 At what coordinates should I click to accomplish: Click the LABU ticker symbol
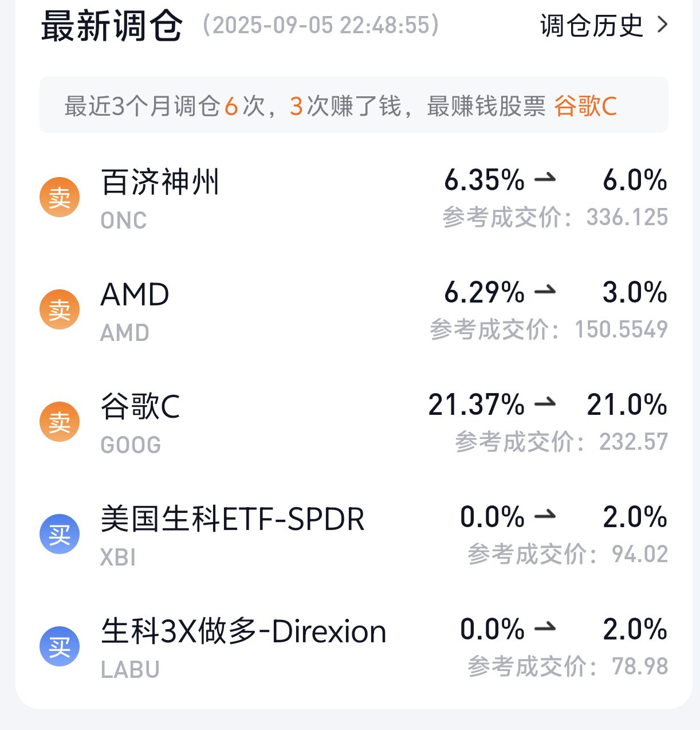point(130,670)
